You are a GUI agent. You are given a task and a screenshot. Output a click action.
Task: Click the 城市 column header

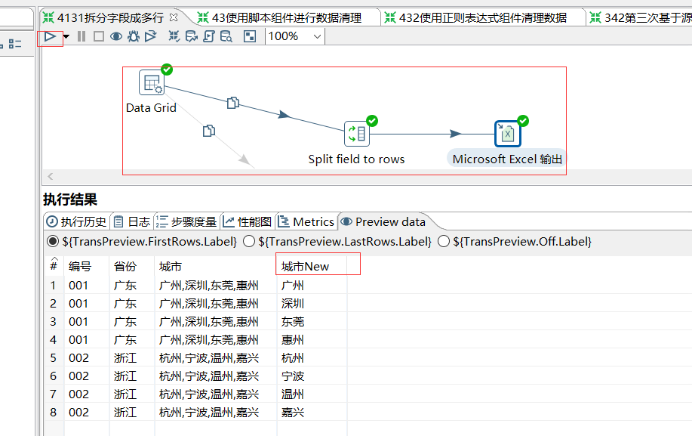[216, 266]
